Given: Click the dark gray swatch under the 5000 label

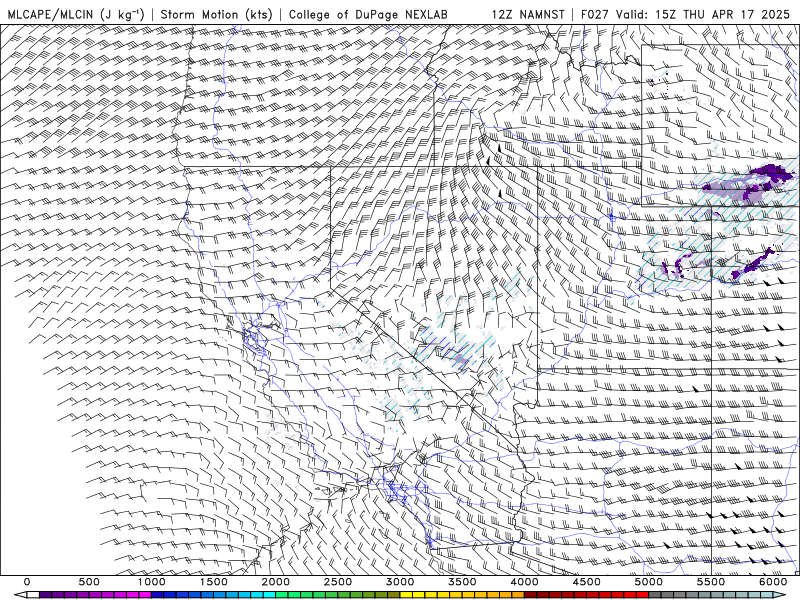Looking at the screenshot, I should point(656,595).
